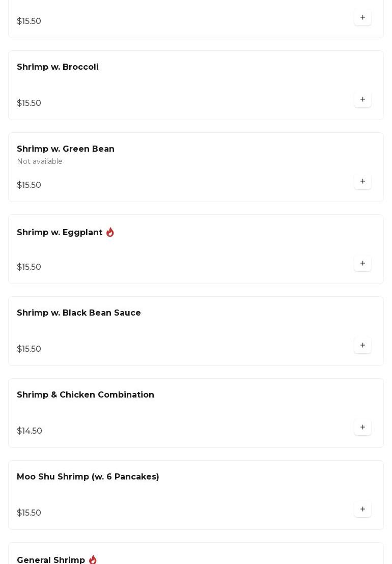The width and height of the screenshot is (392, 564).
Task: Click $15.50 price on Shrimp w. Broccoli card
Action: pyautogui.click(x=29, y=103)
